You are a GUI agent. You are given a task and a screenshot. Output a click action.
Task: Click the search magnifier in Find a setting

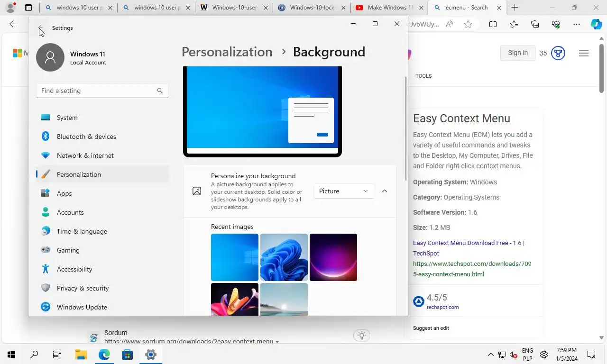tap(160, 91)
